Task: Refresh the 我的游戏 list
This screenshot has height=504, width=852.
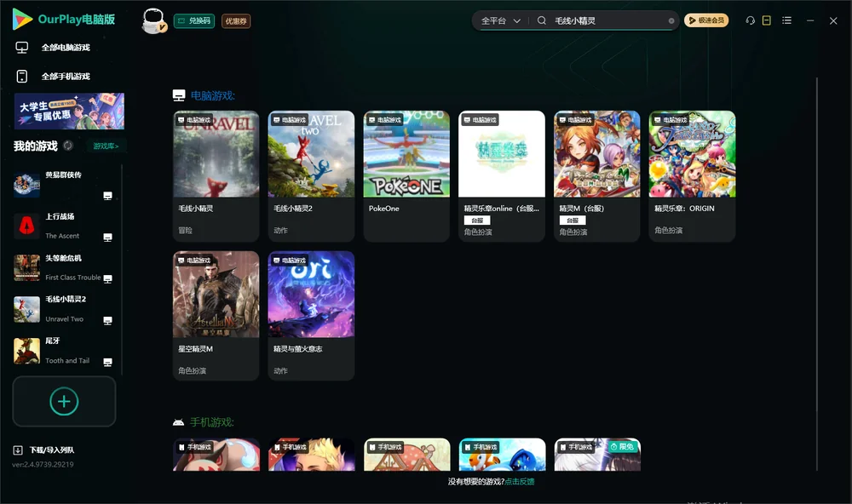Action: point(68,146)
